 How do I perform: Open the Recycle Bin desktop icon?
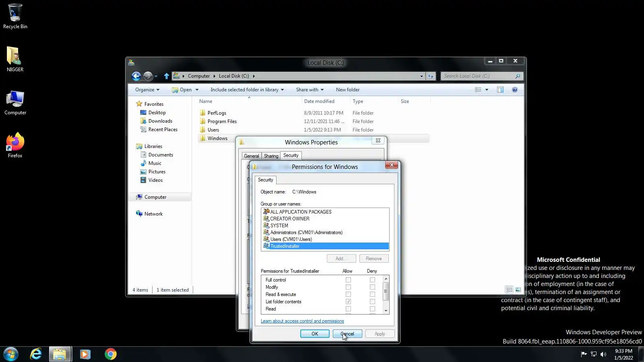click(15, 16)
